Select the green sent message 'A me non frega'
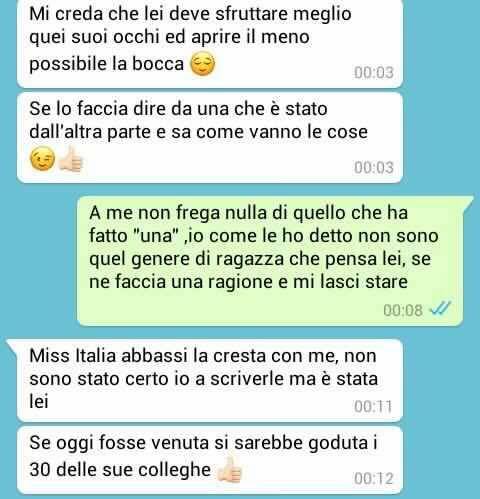The width and height of the screenshot is (480, 499). pos(271,261)
